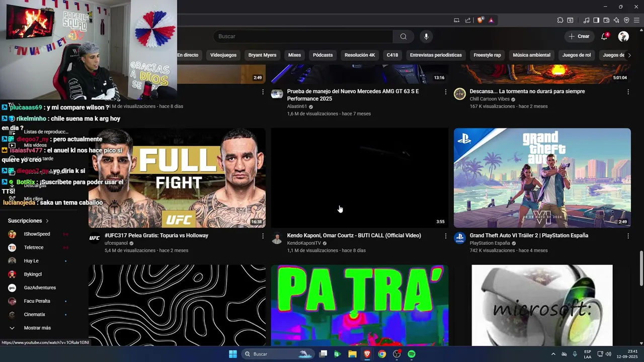Select the C418 filter chip

[392, 55]
